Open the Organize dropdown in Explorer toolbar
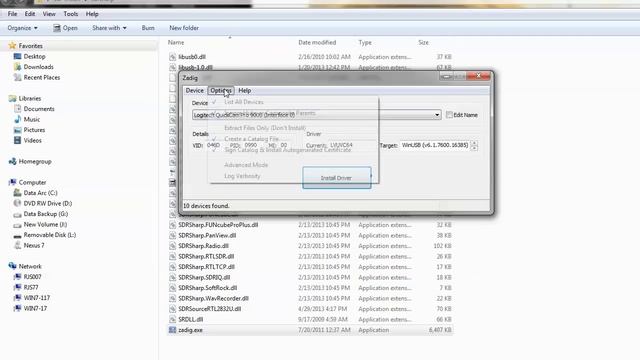This screenshot has width=640, height=360. click(22, 28)
